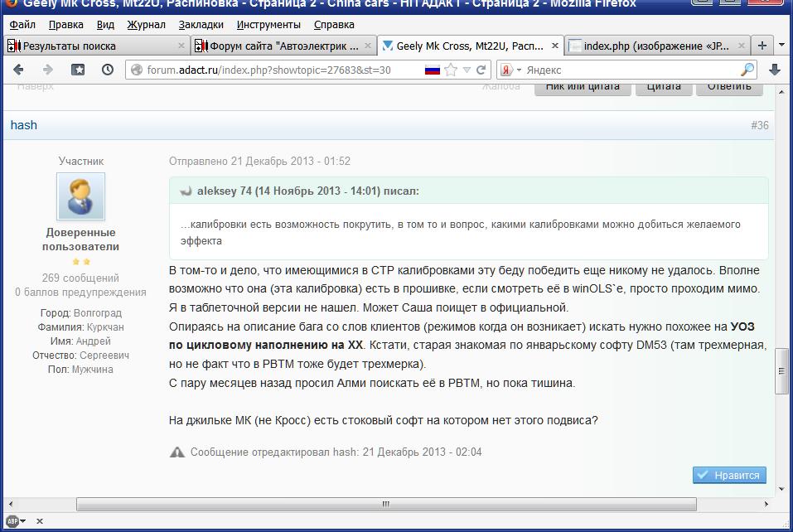Click the user avatar of hash
This screenshot has width=793, height=532.
click(x=81, y=196)
